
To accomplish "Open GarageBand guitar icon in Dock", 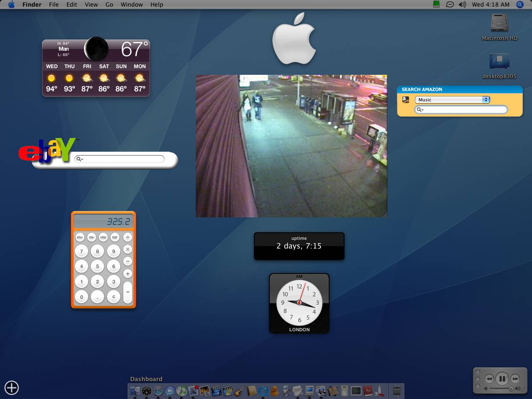I will pyautogui.click(x=239, y=391).
